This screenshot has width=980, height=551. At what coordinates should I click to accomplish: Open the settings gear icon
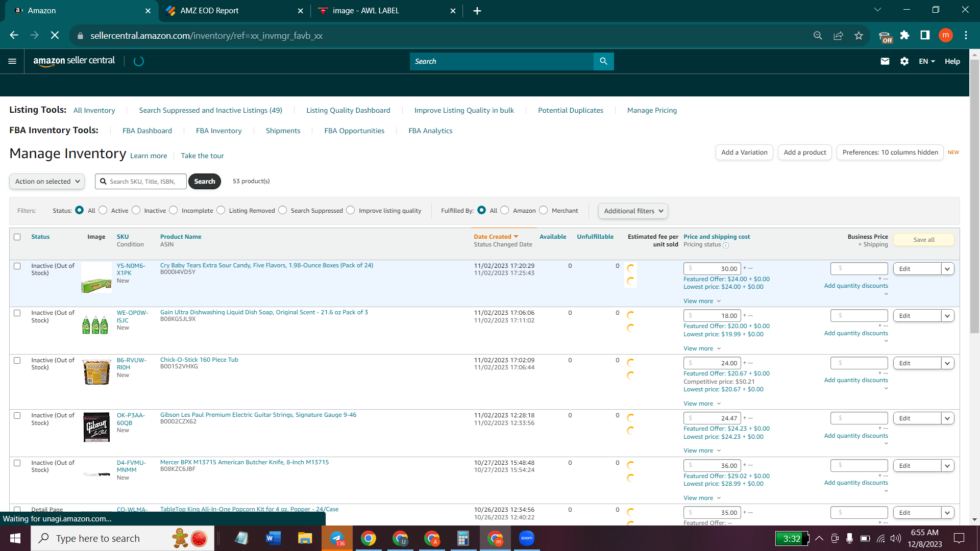coord(904,61)
